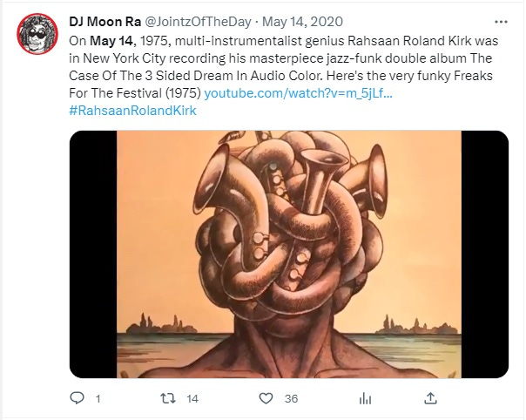Open tweet analytics bar chart icon
The width and height of the screenshot is (526, 420).
(x=365, y=398)
